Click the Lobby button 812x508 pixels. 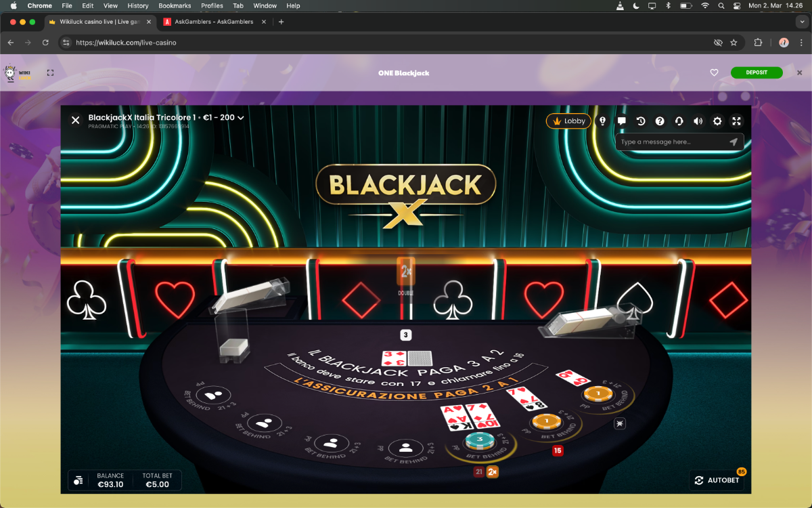pyautogui.click(x=568, y=121)
